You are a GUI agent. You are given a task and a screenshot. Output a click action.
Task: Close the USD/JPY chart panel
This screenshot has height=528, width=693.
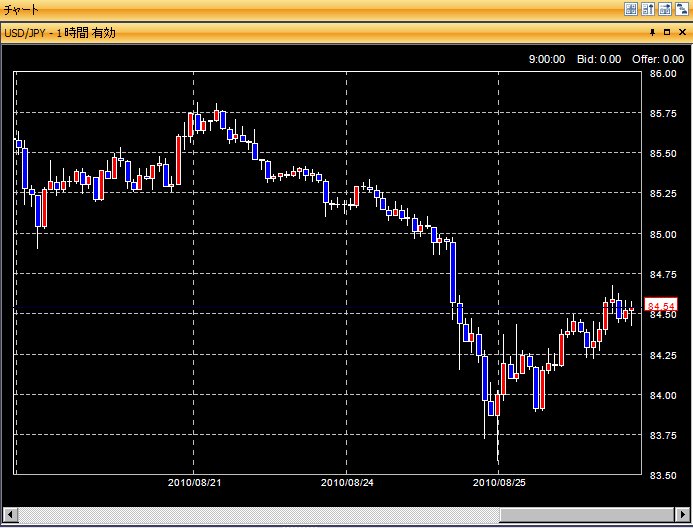click(682, 33)
